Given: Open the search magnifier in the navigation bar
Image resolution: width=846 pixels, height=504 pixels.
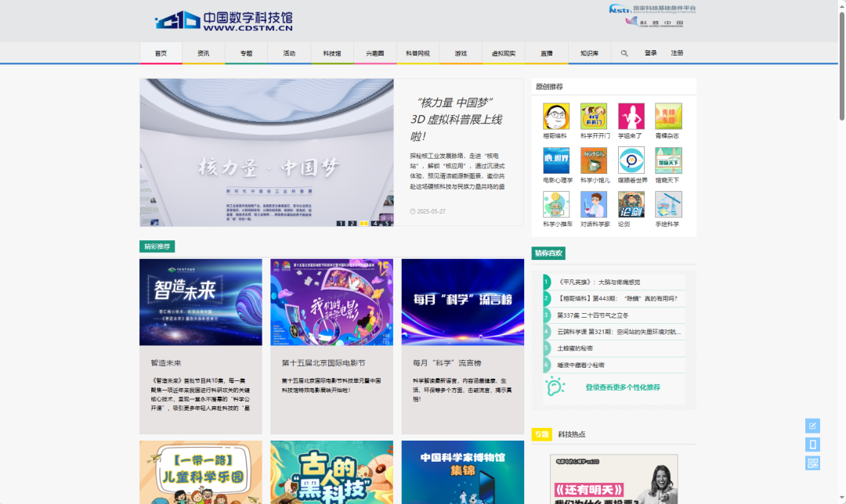Looking at the screenshot, I should [623, 53].
